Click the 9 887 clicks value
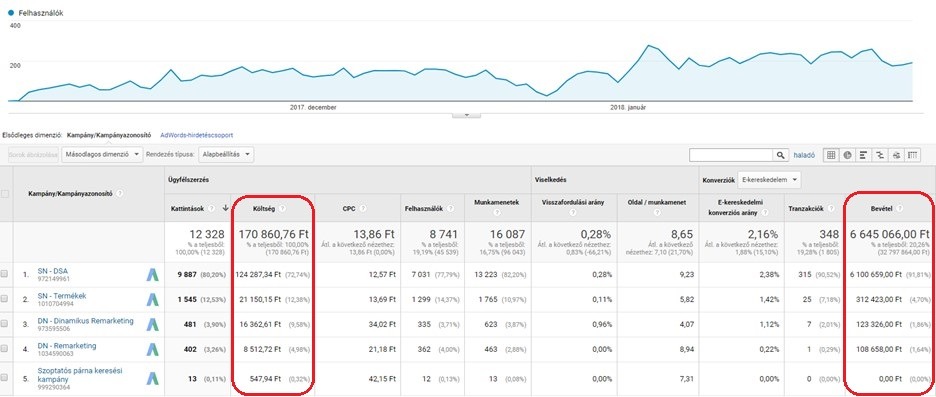 click(187, 275)
